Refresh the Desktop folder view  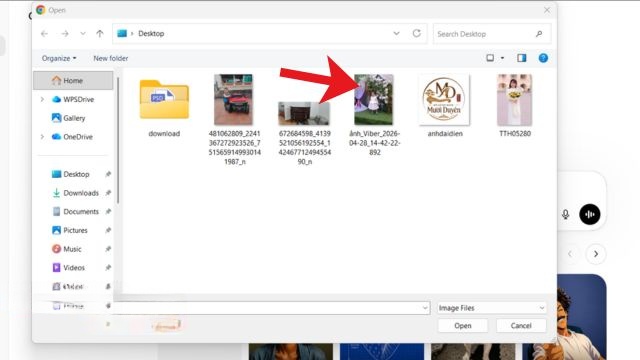(x=416, y=33)
